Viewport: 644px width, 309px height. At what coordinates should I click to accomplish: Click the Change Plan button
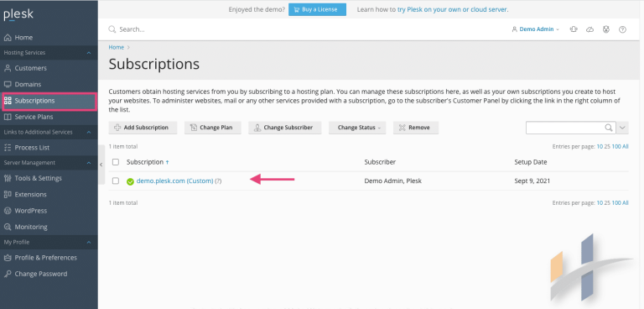pos(213,128)
